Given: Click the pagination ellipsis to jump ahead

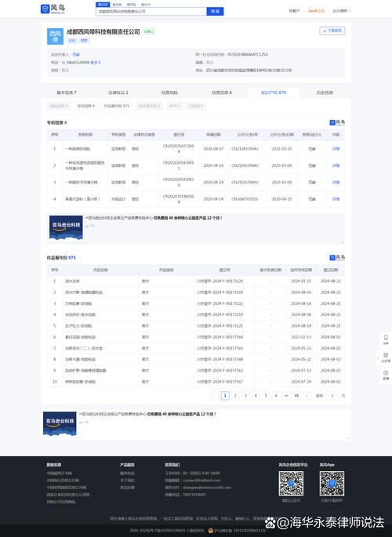Looking at the screenshot, I should [x=286, y=396].
